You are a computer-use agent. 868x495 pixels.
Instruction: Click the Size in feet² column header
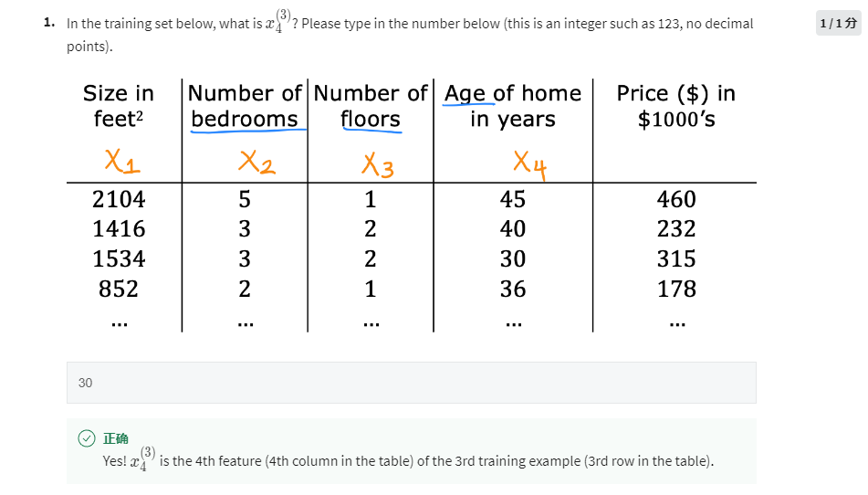(119, 106)
